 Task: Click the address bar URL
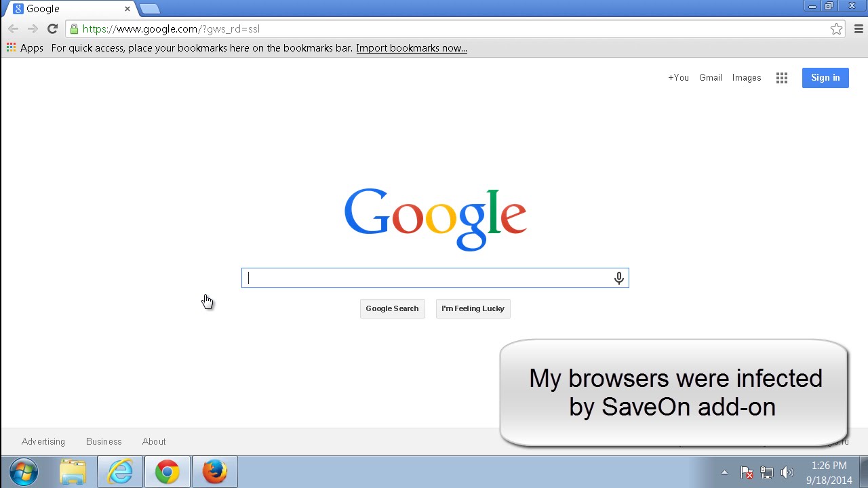[x=171, y=29]
